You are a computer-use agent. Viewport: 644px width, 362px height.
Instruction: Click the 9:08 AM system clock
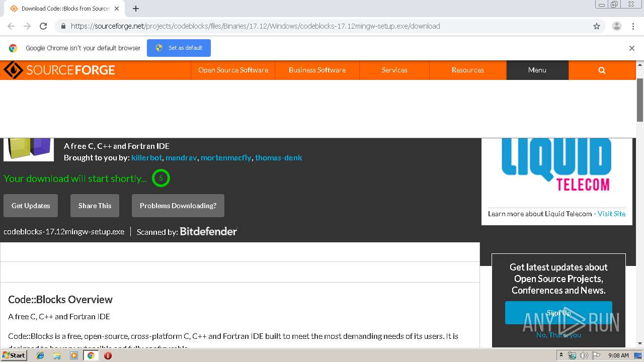click(x=618, y=355)
